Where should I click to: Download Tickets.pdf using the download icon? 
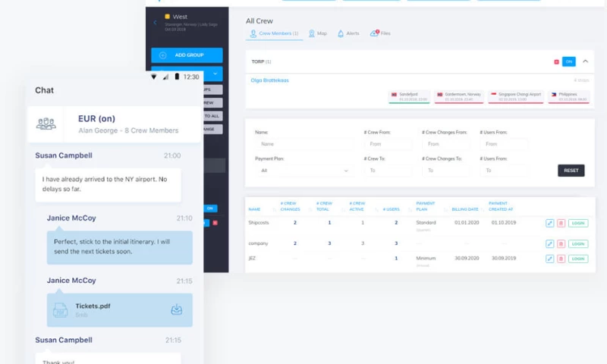(177, 309)
